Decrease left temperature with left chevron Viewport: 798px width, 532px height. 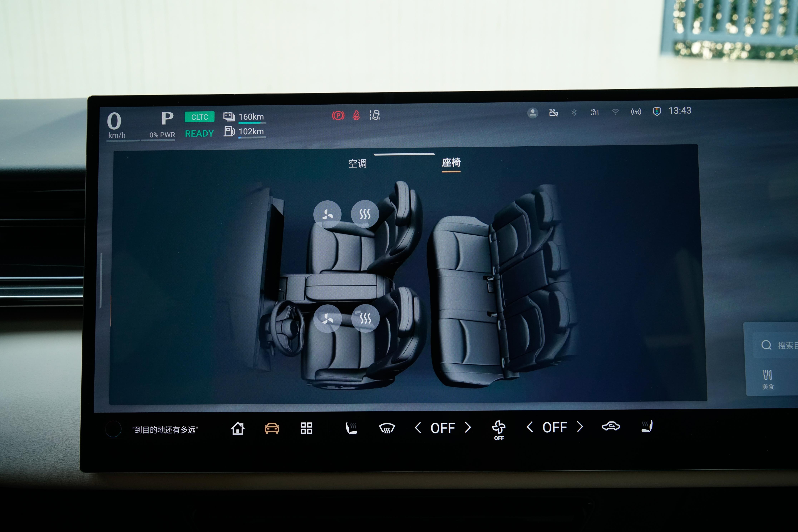tap(418, 428)
